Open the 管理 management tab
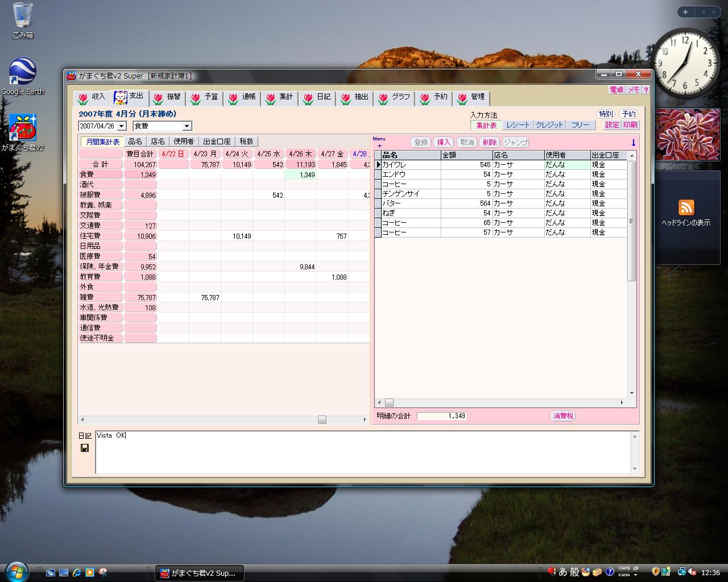This screenshot has width=728, height=582. [x=471, y=98]
